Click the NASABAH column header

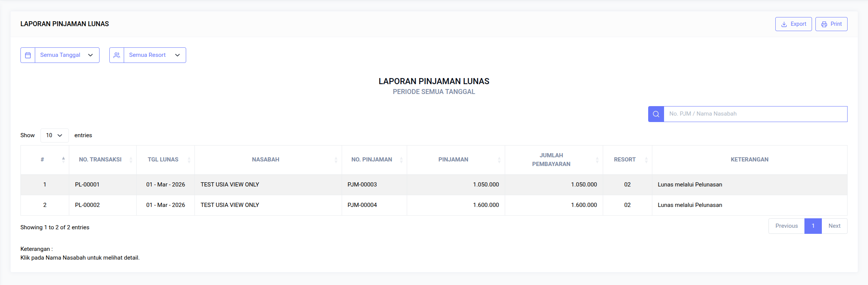coord(265,160)
